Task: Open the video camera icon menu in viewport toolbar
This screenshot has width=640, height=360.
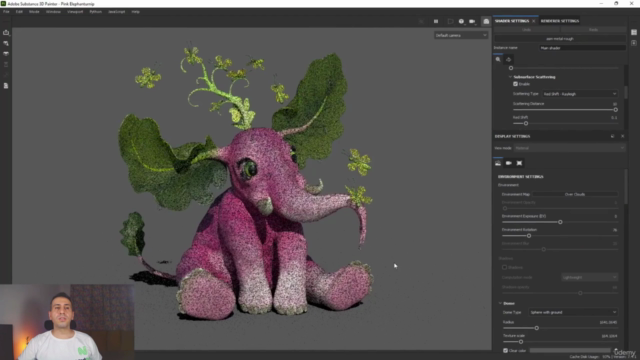Action: (x=472, y=21)
